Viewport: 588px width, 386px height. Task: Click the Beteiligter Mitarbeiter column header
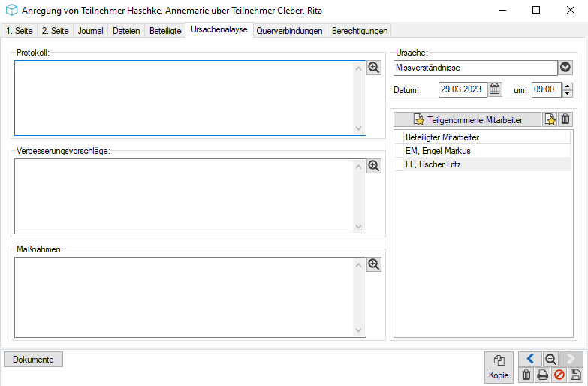[x=487, y=137]
